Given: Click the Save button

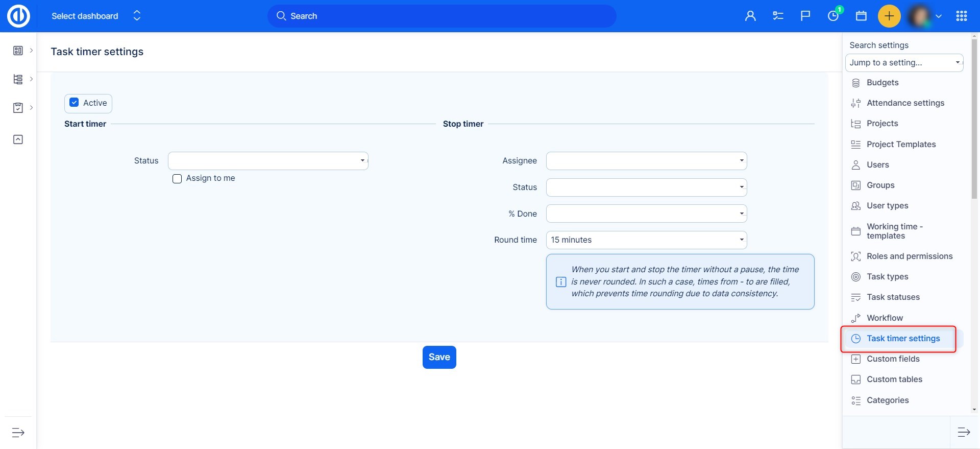Looking at the screenshot, I should tap(439, 357).
